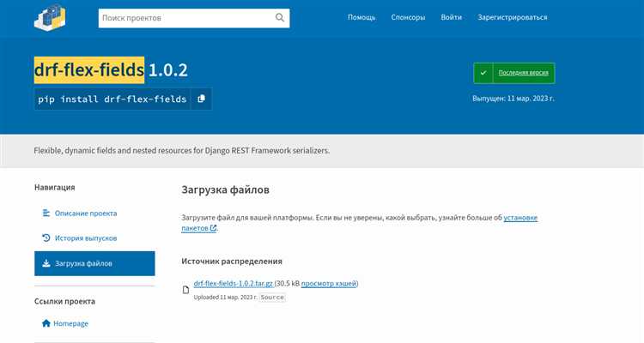644x343 pixels.
Task: Click the Homepage house icon
Action: [46, 323]
